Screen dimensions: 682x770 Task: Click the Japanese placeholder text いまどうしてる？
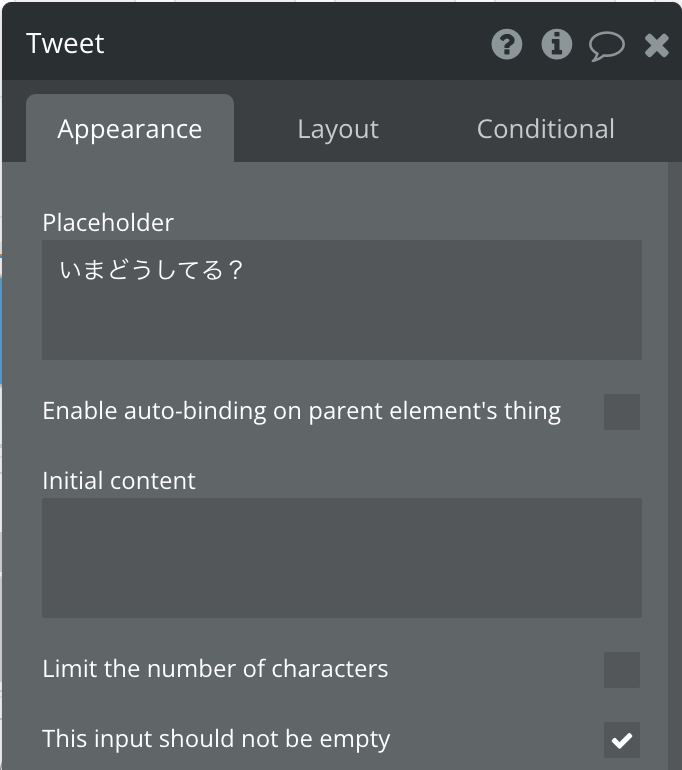151,270
